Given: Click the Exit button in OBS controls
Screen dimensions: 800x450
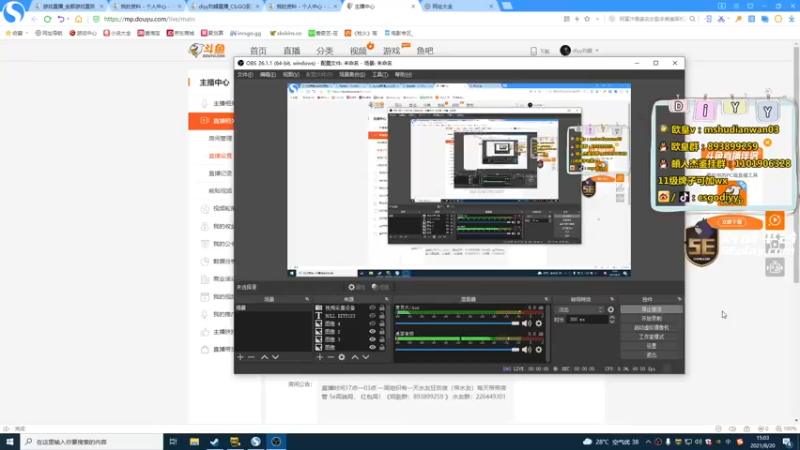Looking at the screenshot, I should (x=652, y=355).
